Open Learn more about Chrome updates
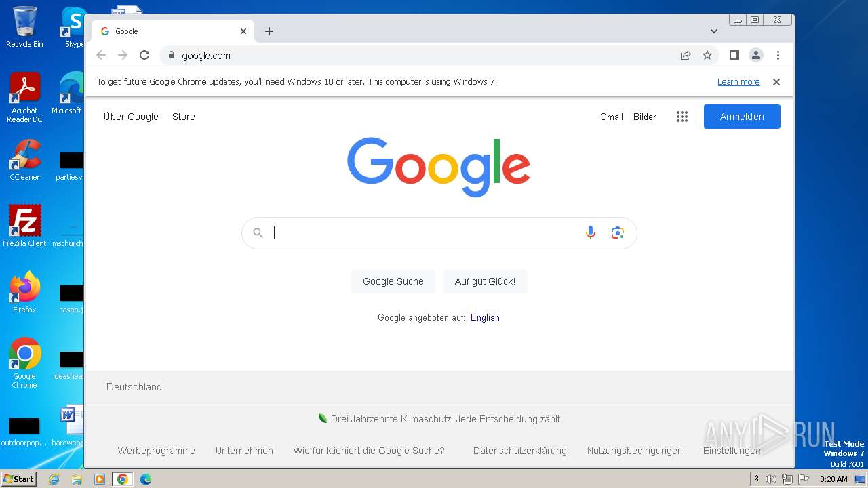The width and height of the screenshot is (868, 488). (738, 82)
